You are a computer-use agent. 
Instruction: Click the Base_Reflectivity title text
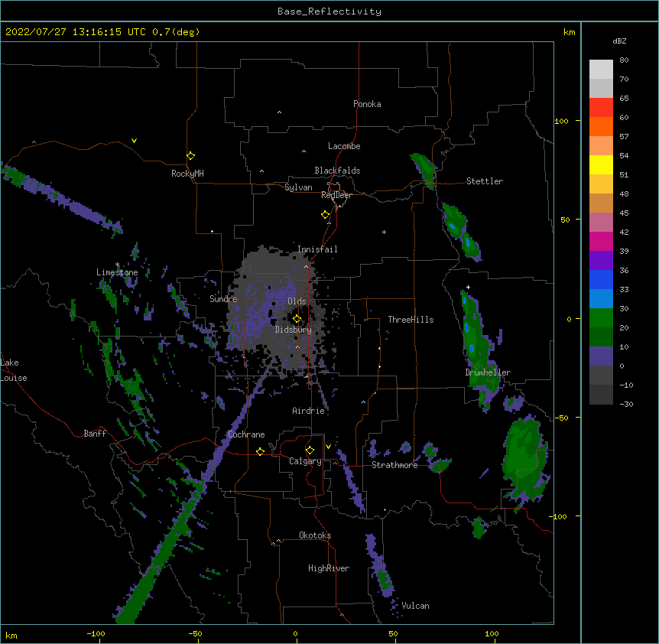pos(329,11)
